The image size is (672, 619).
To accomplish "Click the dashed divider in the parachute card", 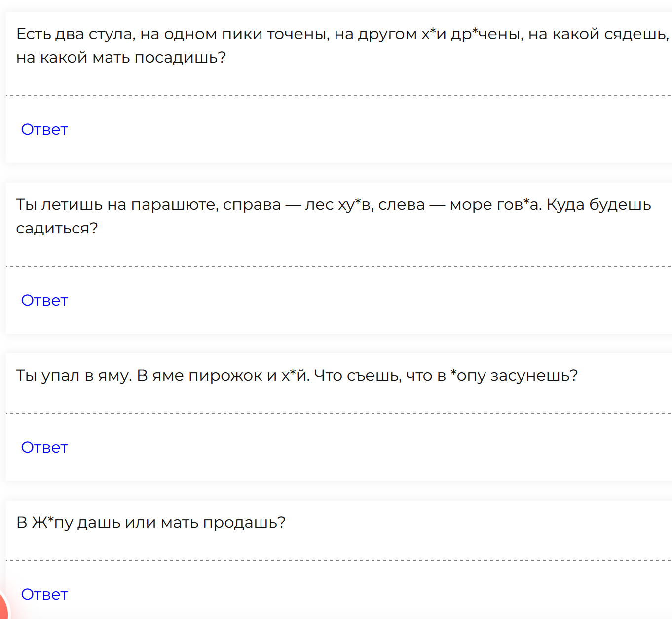I will [x=338, y=266].
